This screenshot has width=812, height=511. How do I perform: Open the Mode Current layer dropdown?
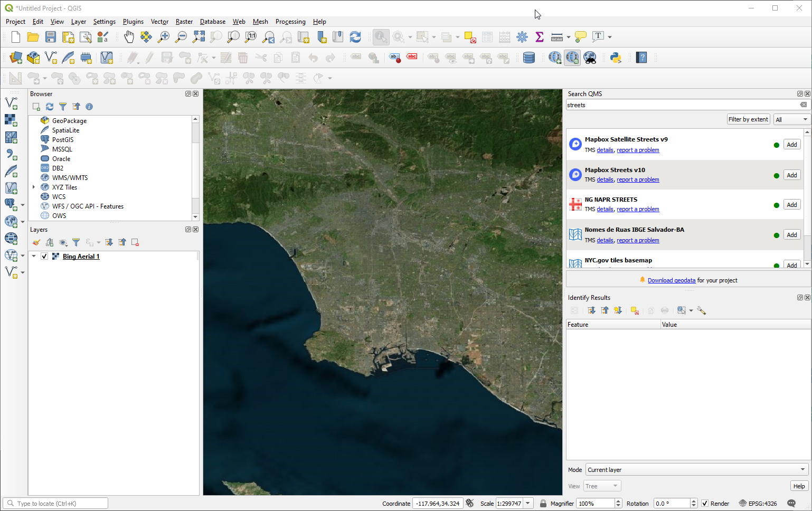pos(696,470)
